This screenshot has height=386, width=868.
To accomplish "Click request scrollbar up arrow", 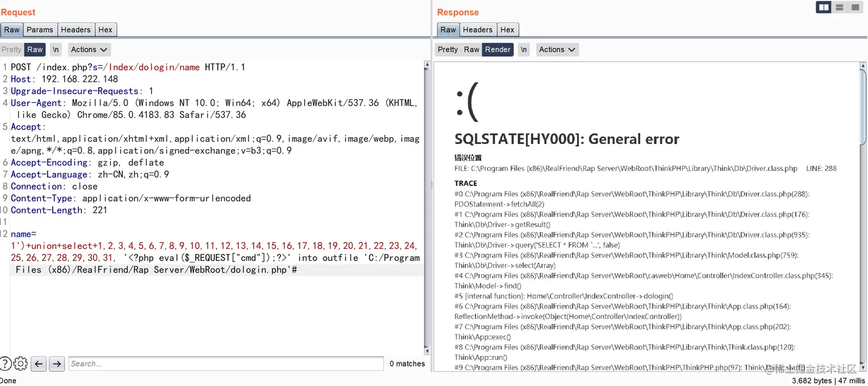I will pos(427,65).
